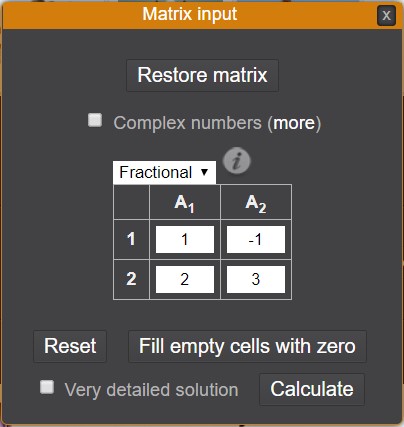Click the Restore matrix button
404x427 pixels.
click(x=202, y=75)
